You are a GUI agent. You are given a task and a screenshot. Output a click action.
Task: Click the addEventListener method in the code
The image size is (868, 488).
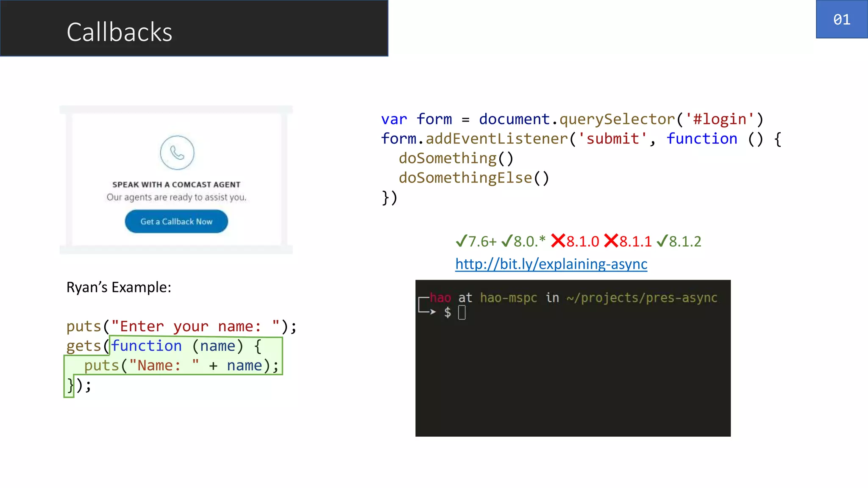[496, 139]
